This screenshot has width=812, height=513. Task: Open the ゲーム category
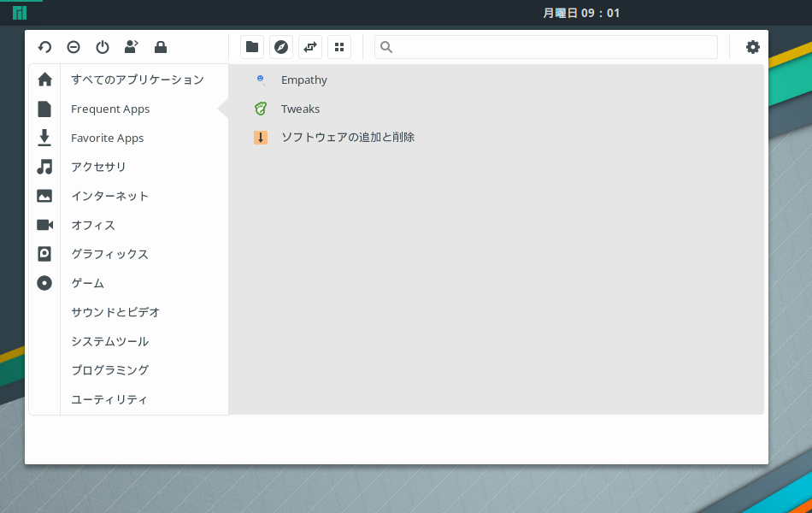[x=87, y=283]
